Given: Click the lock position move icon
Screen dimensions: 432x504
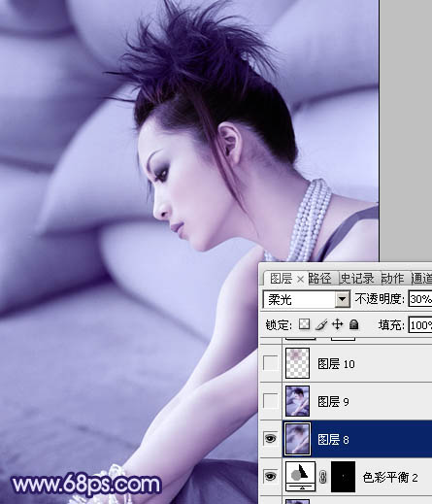Looking at the screenshot, I should coord(337,324).
